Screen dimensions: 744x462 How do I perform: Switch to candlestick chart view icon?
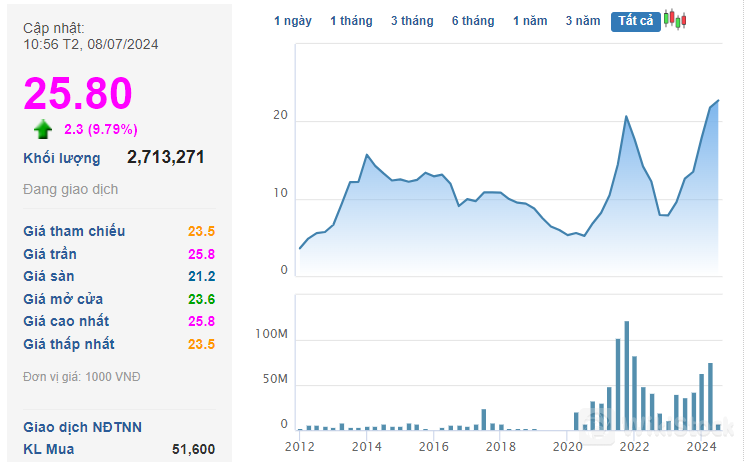point(675,20)
